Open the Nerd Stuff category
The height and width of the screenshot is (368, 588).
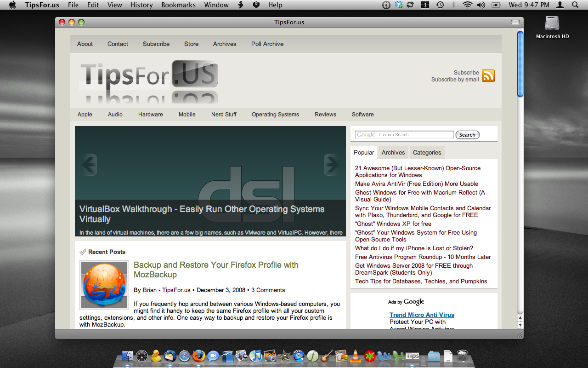(224, 115)
